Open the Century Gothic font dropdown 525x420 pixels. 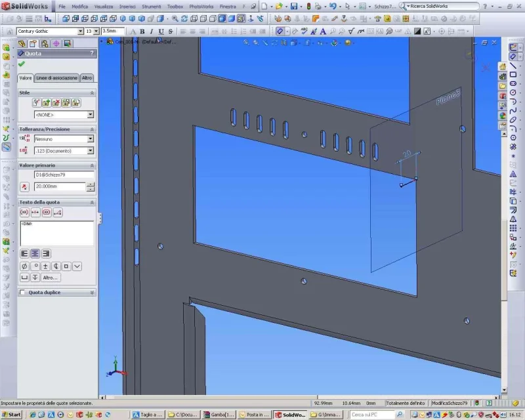(80, 31)
